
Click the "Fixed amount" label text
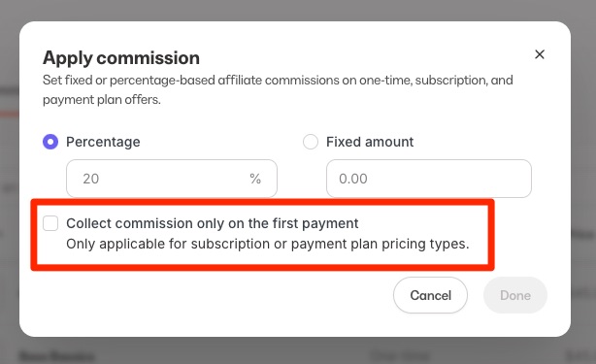370,142
